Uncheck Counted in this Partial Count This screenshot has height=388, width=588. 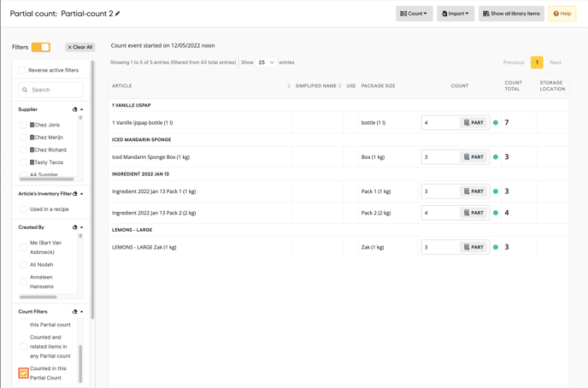(23, 373)
